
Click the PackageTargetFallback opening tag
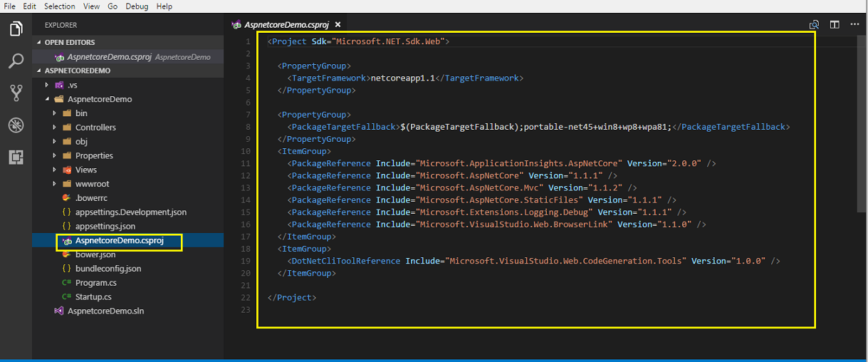point(343,127)
